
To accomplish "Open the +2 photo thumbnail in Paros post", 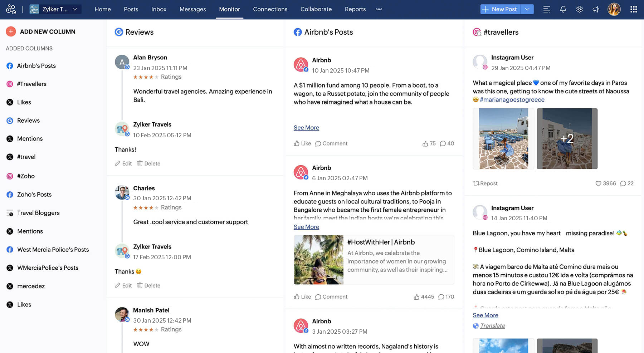I will pyautogui.click(x=567, y=139).
